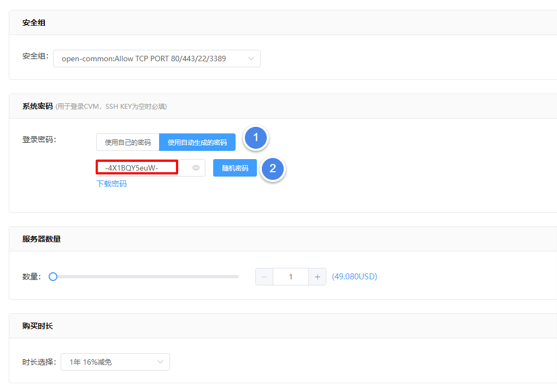Select the 使用自己的密码 option
The width and height of the screenshot is (557, 392).
pyautogui.click(x=128, y=142)
